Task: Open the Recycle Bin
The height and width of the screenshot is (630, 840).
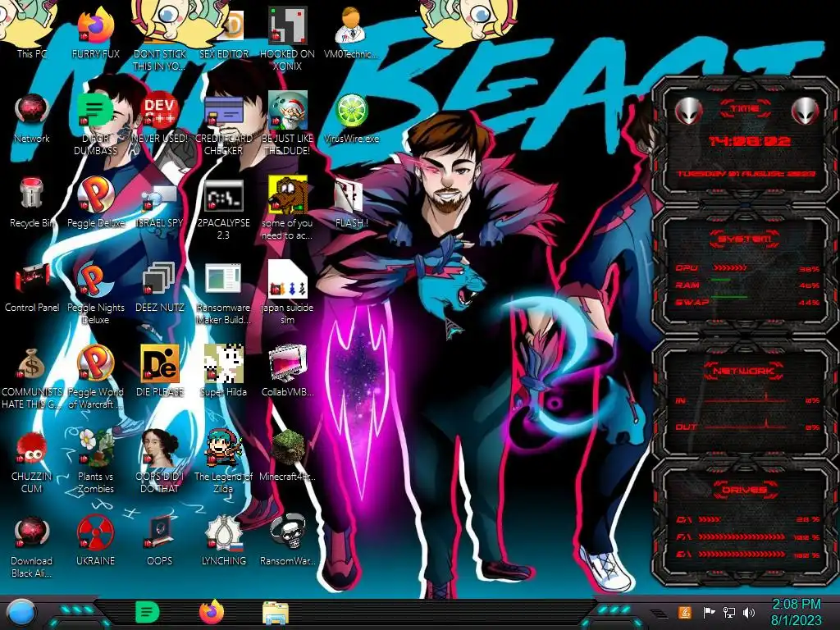Action: (x=32, y=203)
